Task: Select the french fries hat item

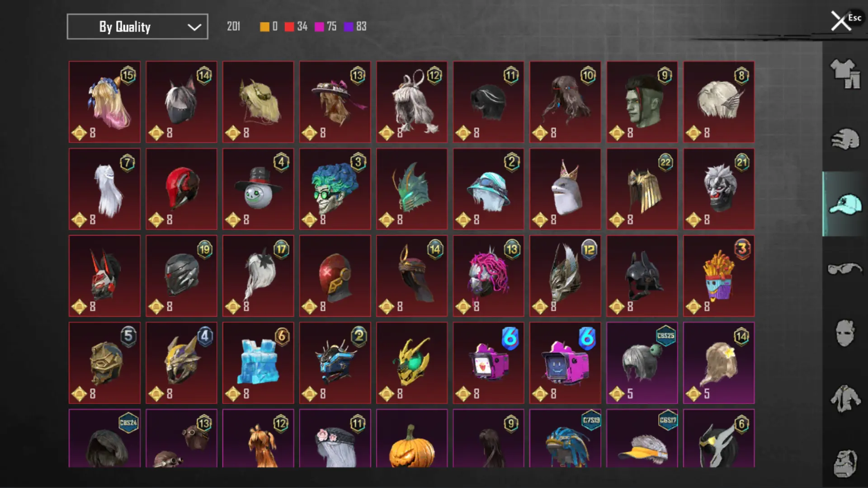Action: 719,276
